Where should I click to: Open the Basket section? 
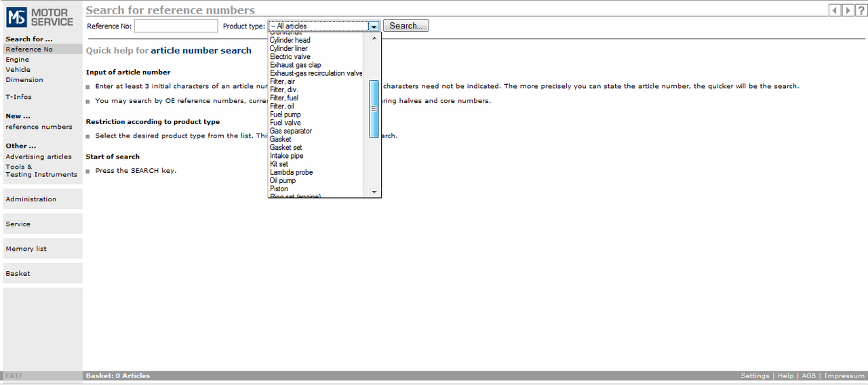(x=43, y=273)
